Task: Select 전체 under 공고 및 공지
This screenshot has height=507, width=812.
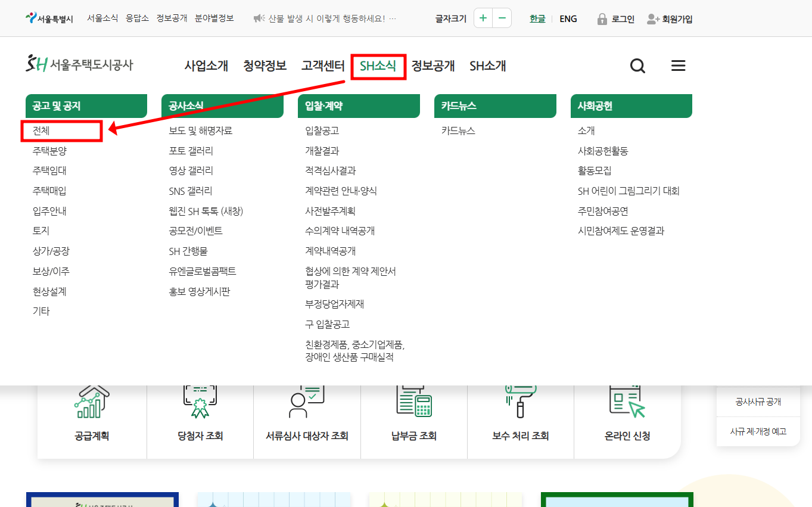Action: [x=41, y=130]
